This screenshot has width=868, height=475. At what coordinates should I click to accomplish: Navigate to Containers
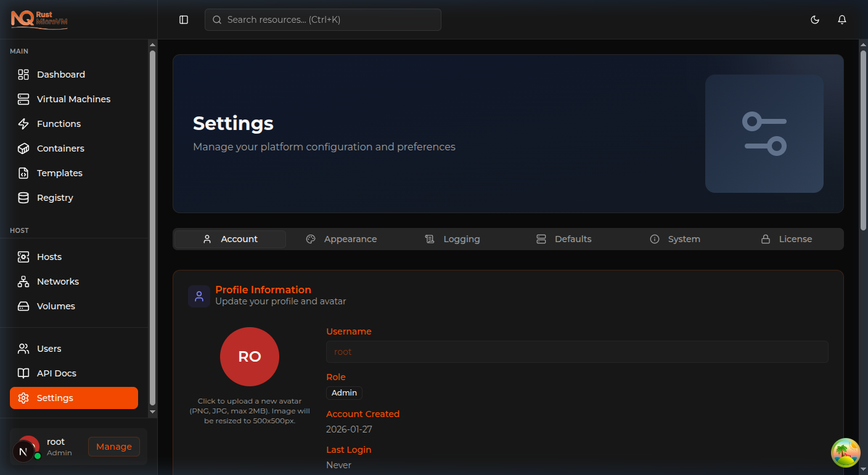tap(60, 148)
